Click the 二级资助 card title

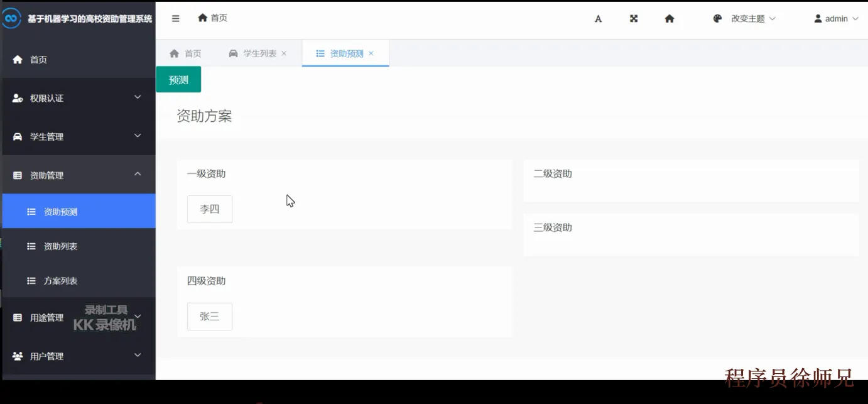[x=553, y=174]
